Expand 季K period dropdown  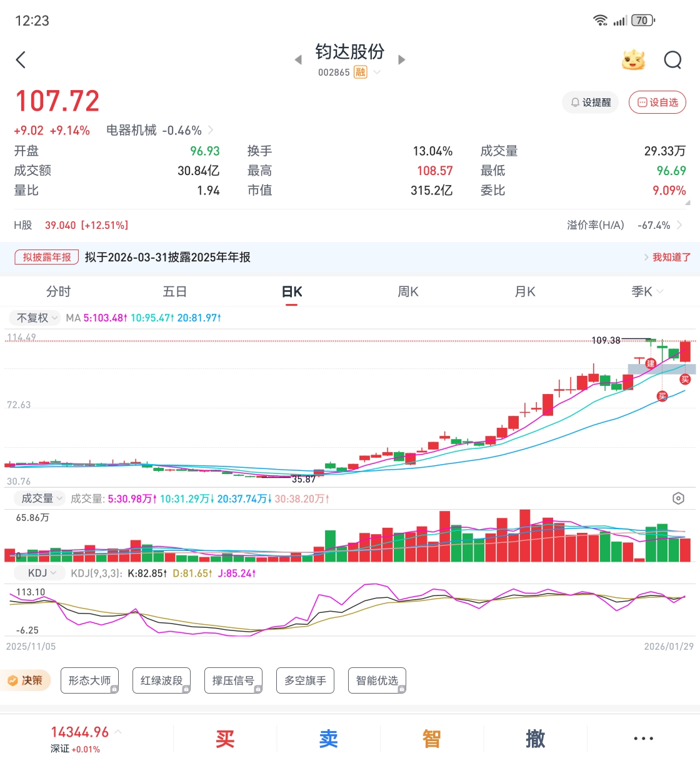point(659,292)
